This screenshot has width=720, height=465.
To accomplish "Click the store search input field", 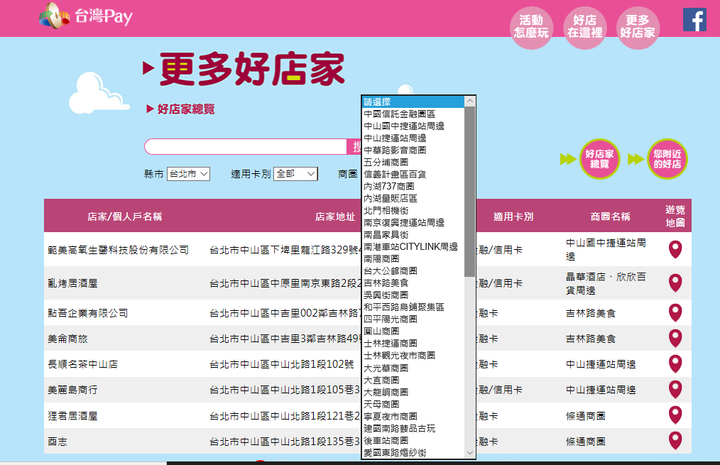I will pyautogui.click(x=246, y=146).
